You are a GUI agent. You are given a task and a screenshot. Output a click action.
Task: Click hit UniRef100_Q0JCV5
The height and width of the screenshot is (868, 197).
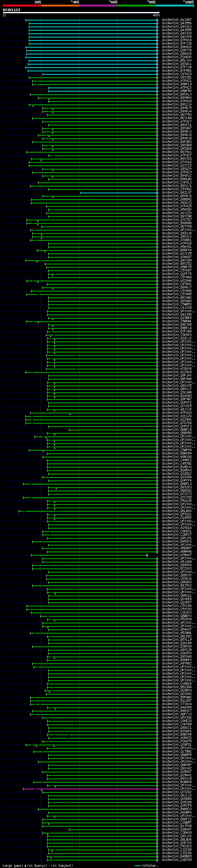[176, 254]
